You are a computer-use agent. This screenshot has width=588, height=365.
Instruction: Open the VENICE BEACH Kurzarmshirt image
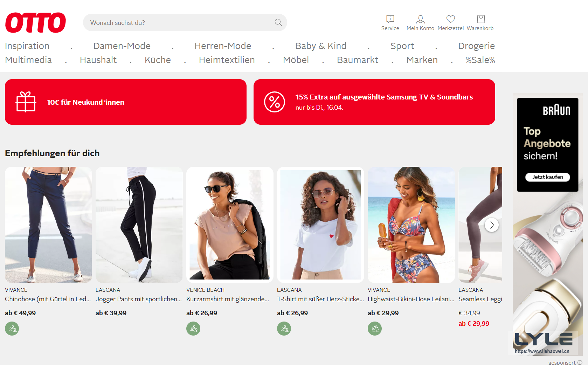tap(230, 225)
